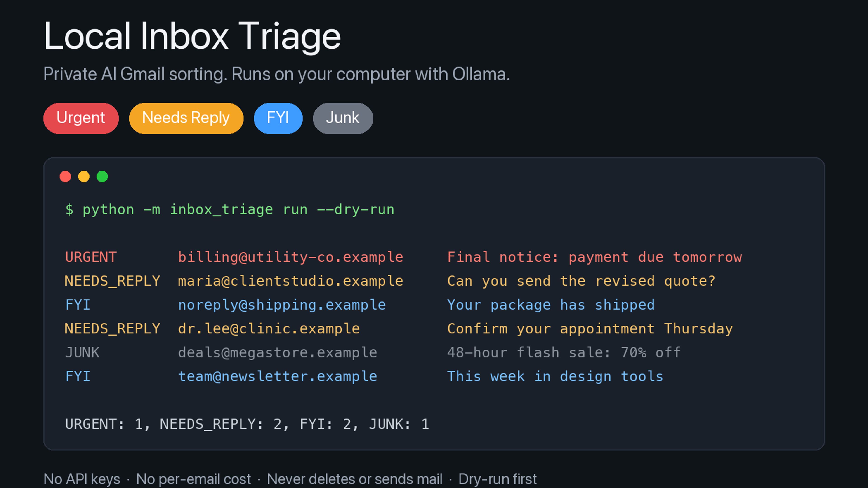This screenshot has height=488, width=868.
Task: Click NEEDS_REPLY label in maria row
Action: (x=113, y=281)
